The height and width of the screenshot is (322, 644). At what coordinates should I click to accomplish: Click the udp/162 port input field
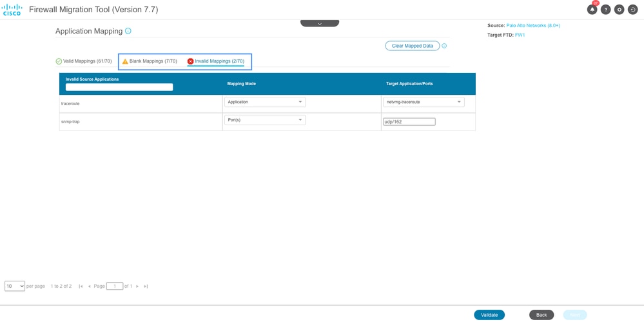409,122
